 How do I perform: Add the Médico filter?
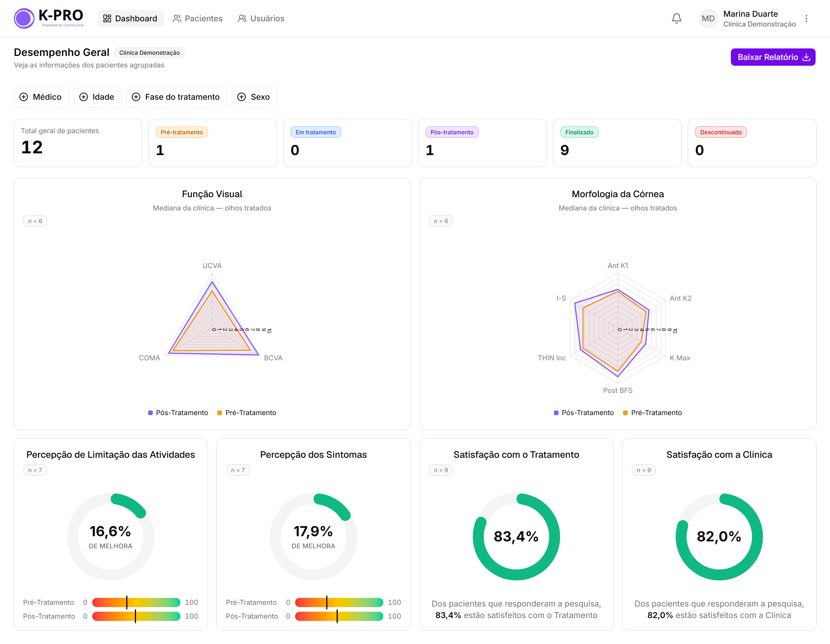[41, 97]
